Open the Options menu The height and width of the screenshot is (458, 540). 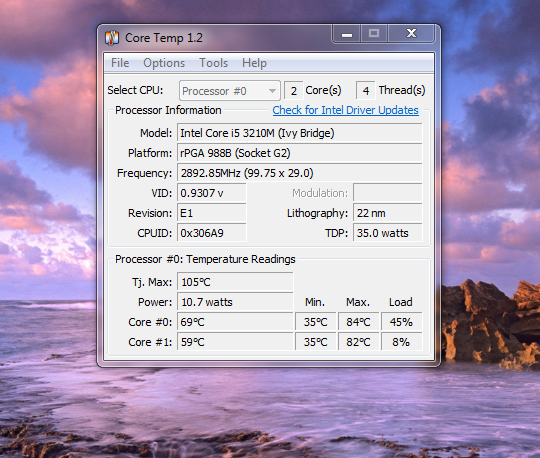pos(164,63)
